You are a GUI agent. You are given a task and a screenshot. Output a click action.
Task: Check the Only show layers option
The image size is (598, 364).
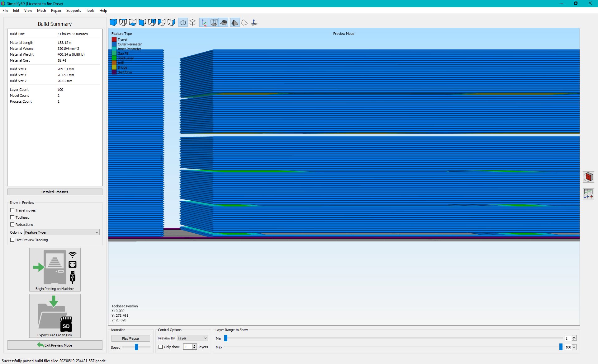coord(161,347)
